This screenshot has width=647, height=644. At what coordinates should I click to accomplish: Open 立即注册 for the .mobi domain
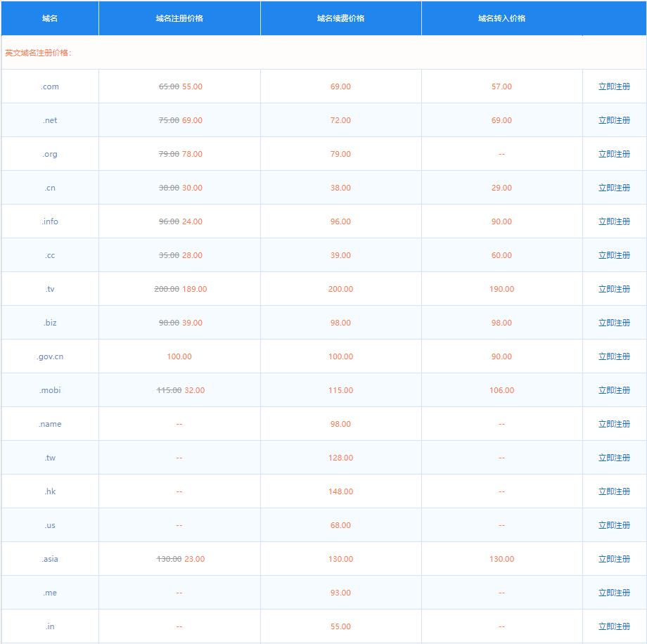click(614, 390)
